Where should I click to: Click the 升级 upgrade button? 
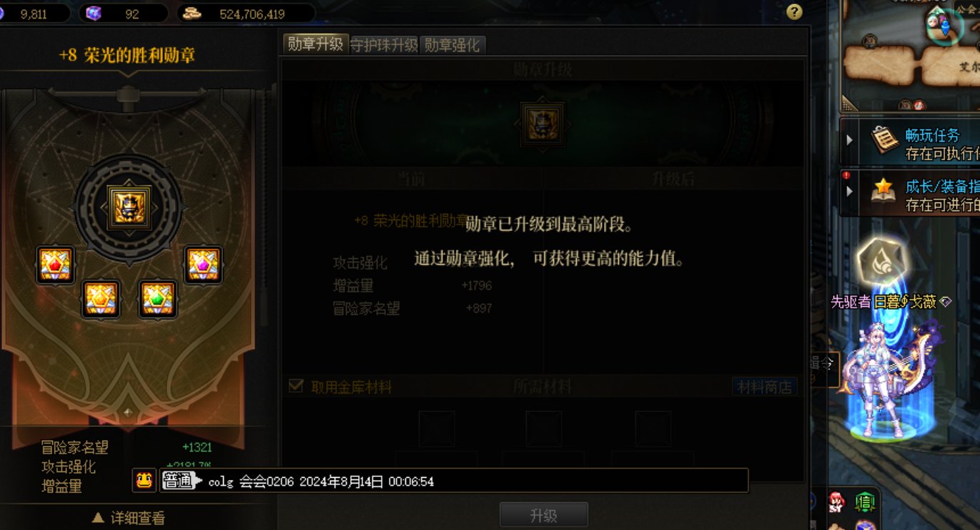543,515
